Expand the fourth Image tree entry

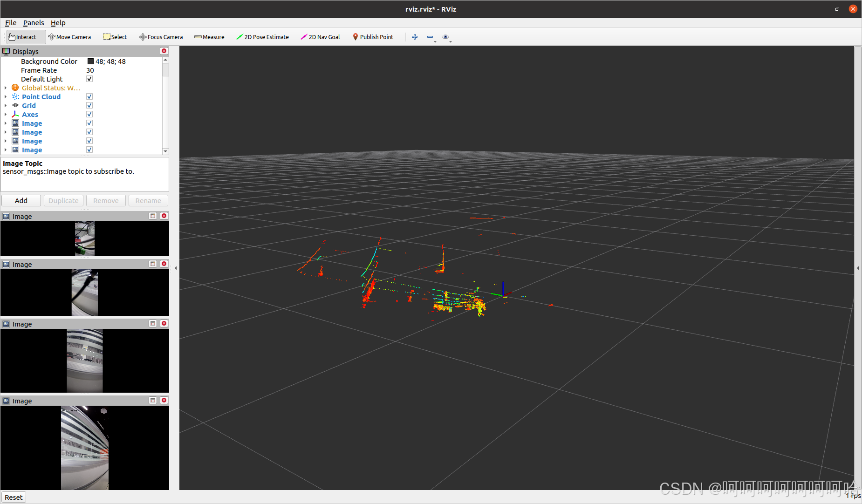coord(6,150)
